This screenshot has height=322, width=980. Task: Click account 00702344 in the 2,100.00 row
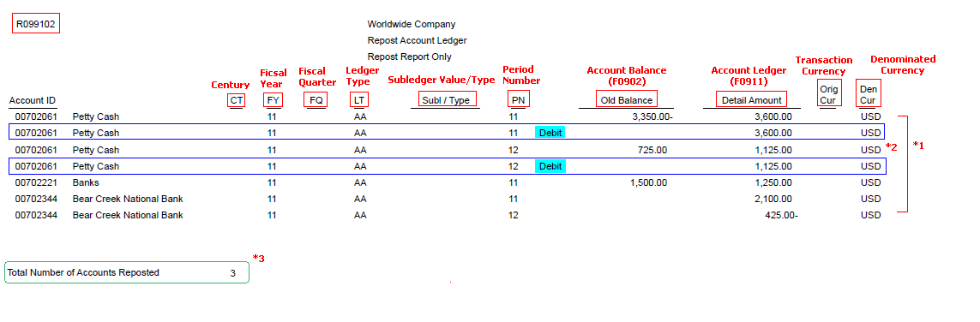coord(36,199)
